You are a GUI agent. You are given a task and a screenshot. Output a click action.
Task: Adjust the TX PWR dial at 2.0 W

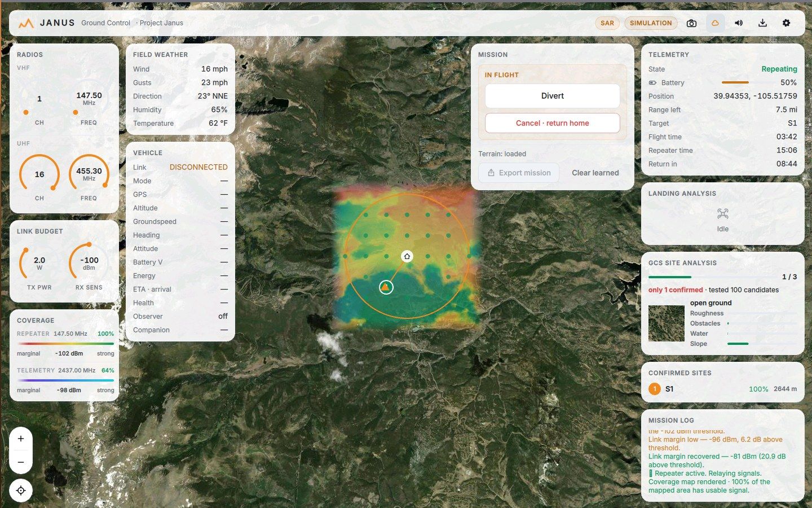coord(39,263)
